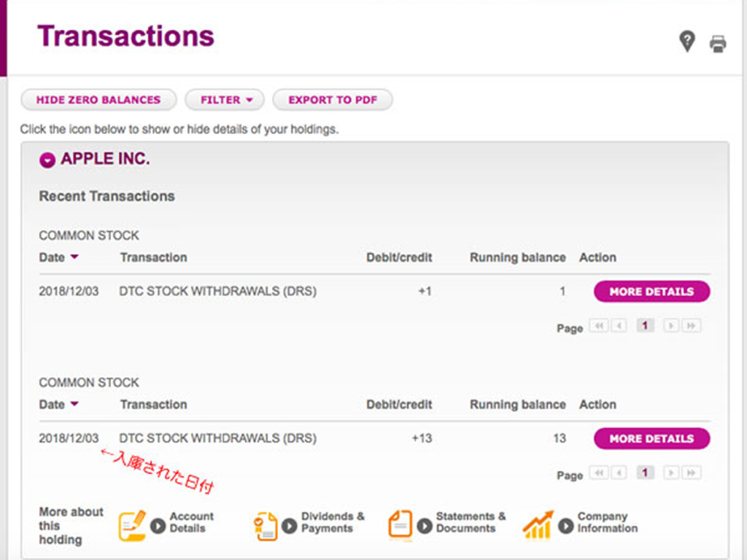This screenshot has height=560, width=747.
Task: Click arrow circle beside Statements & Documents
Action: [x=425, y=526]
